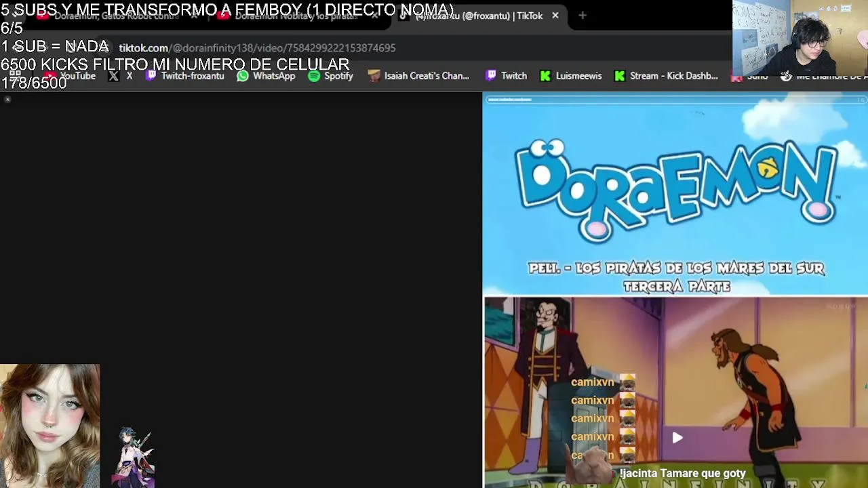Open the Luismeewis Kick bookmark
The height and width of the screenshot is (488, 868).
coord(570,76)
